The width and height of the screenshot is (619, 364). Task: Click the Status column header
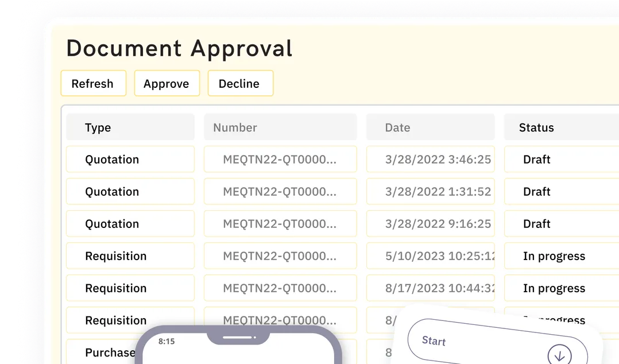tap(562, 127)
